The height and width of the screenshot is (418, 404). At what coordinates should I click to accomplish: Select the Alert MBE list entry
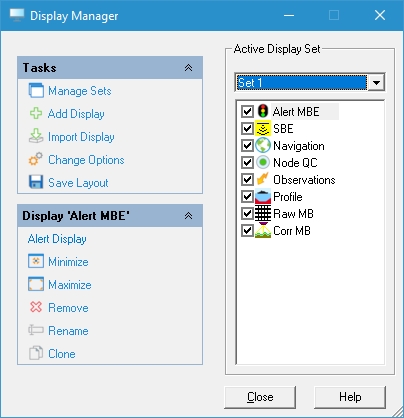click(x=296, y=111)
